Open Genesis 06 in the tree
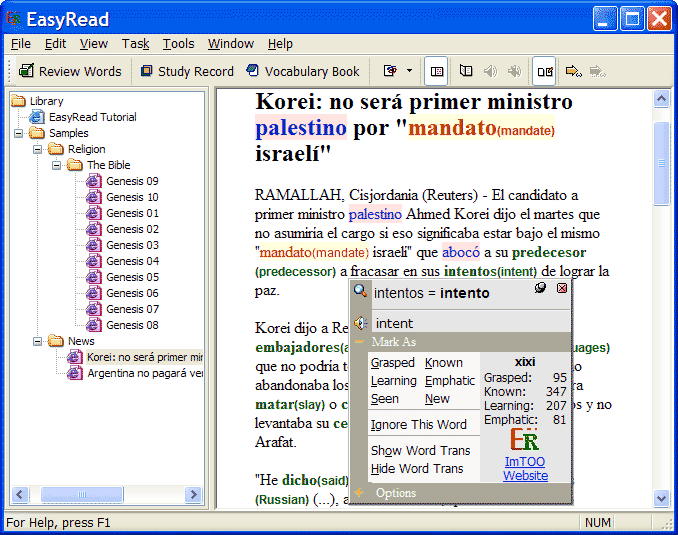 point(132,293)
